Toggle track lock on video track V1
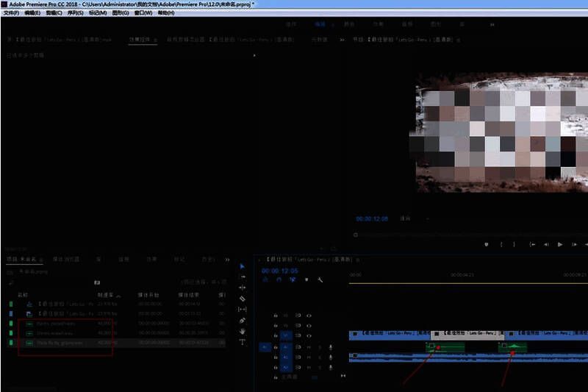 [276, 335]
